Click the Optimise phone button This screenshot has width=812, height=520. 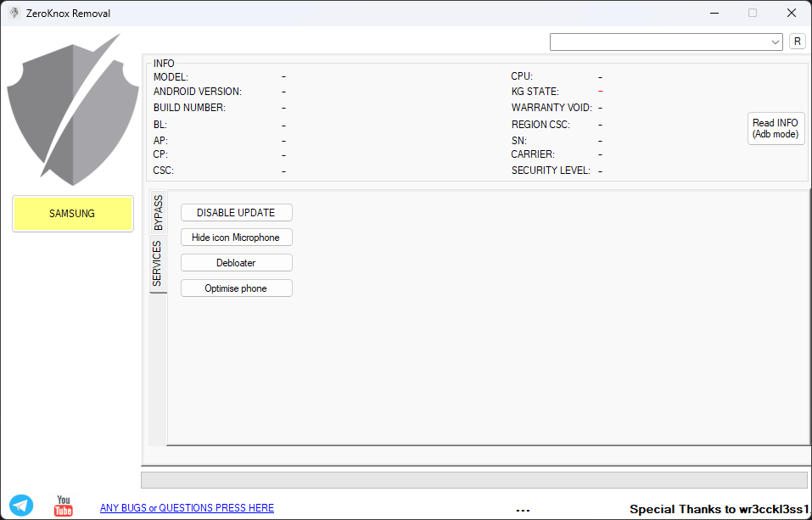click(236, 288)
